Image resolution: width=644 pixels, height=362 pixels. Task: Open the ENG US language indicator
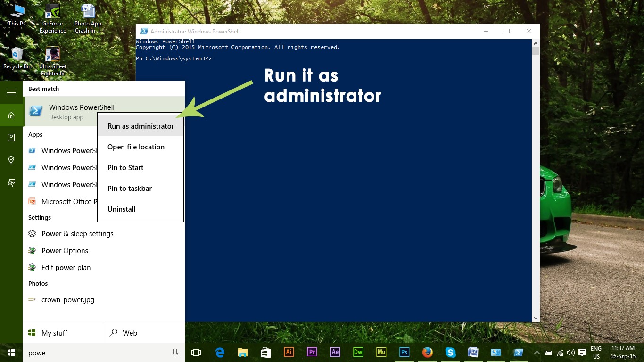(x=596, y=353)
